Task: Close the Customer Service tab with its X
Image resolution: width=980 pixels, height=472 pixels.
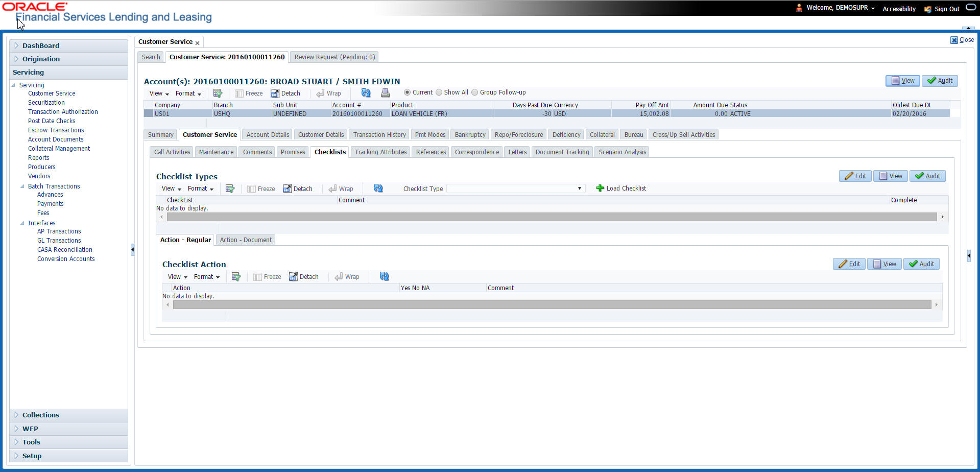Action: 197,43
